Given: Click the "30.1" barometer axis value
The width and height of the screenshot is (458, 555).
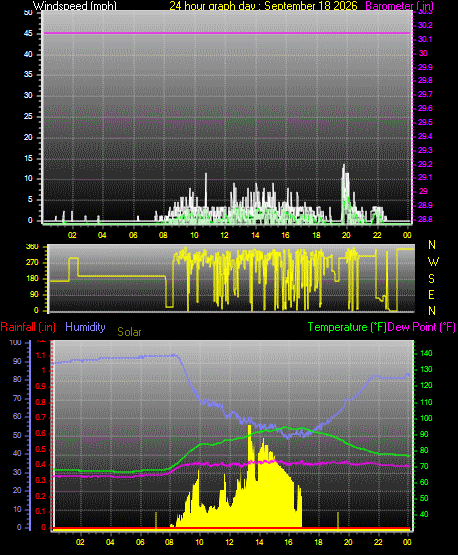Looking at the screenshot, I should tap(425, 39).
